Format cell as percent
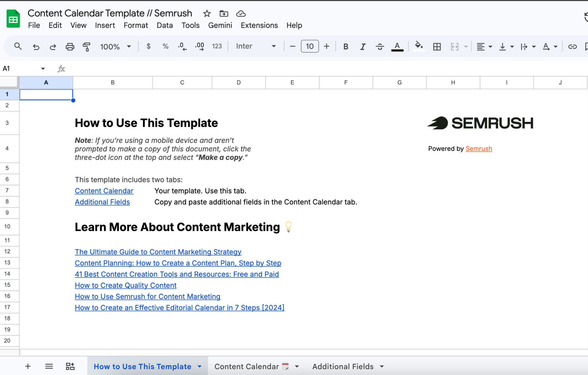Image resolution: width=588 pixels, height=375 pixels. click(x=165, y=46)
